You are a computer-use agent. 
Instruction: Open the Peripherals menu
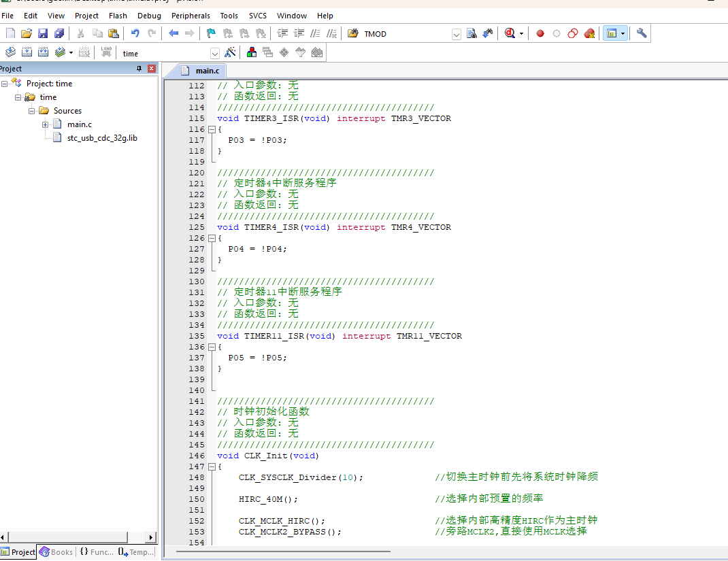[191, 15]
